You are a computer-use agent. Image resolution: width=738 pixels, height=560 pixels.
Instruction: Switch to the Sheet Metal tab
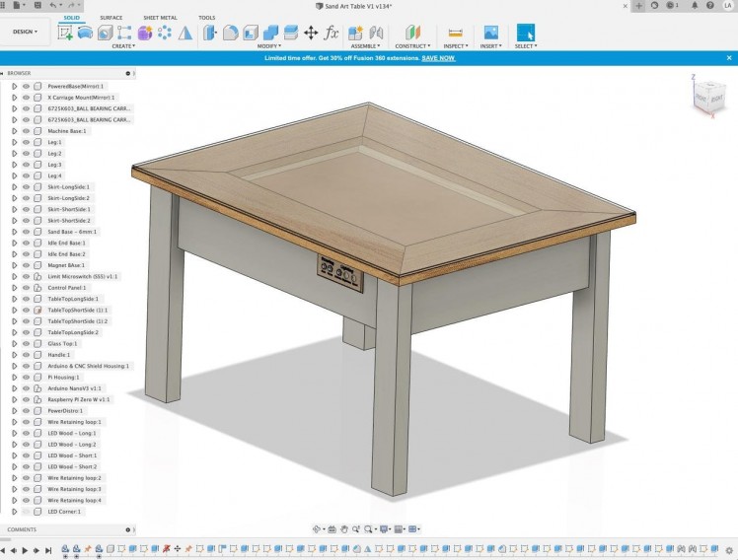160,18
